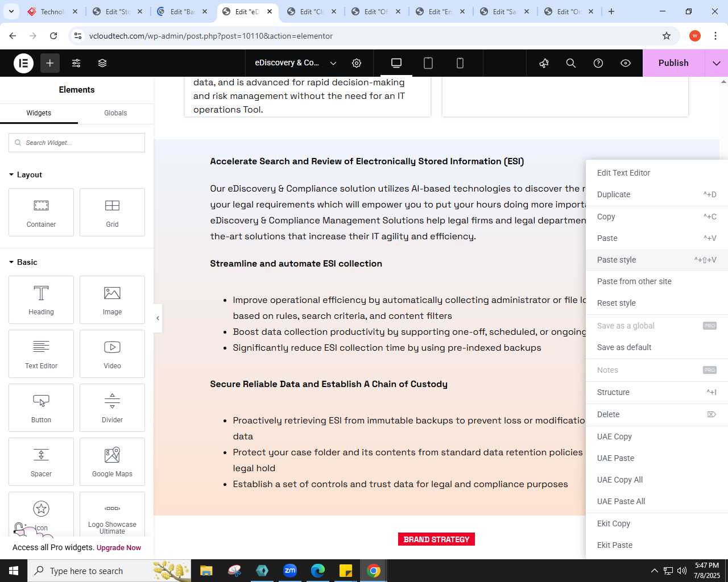Open Zoom from the taskbar
Screen dimensions: 728x582
[x=290, y=571]
